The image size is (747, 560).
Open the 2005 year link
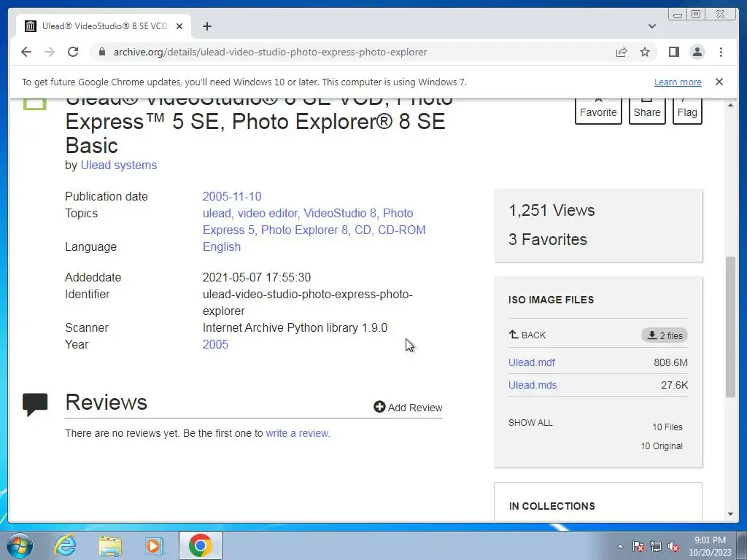click(x=215, y=344)
